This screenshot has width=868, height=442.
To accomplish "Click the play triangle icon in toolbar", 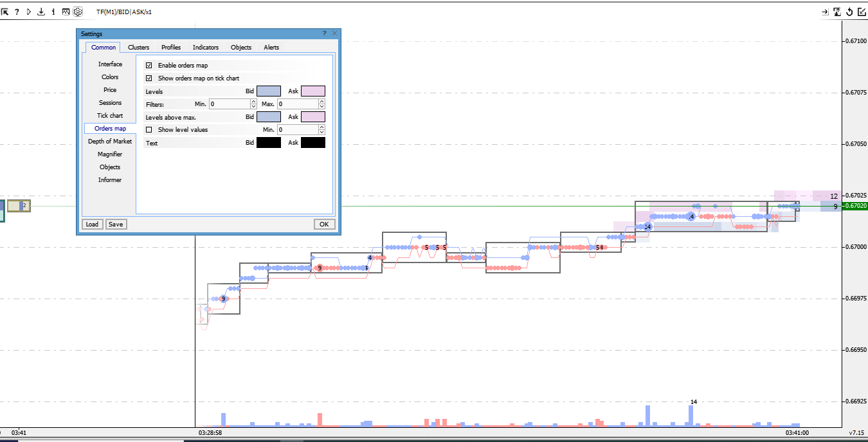I will [29, 12].
